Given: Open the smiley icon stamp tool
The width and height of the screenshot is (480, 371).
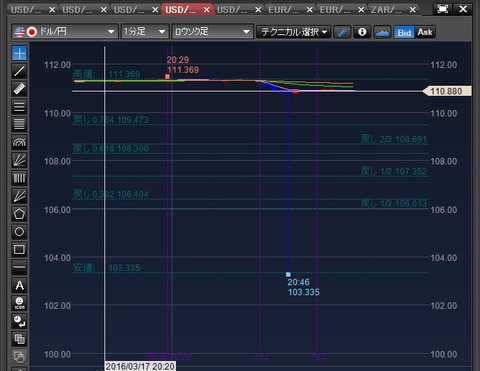Looking at the screenshot, I should point(19,303).
